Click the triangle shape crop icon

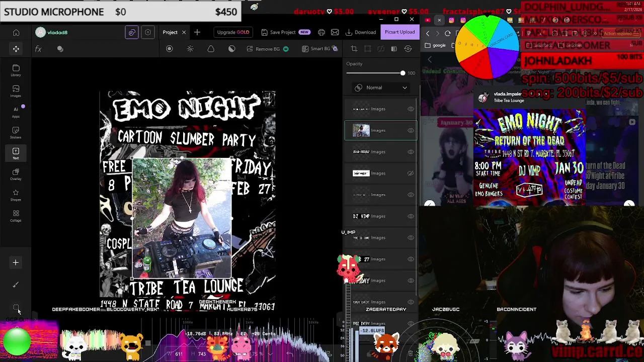[x=211, y=49]
